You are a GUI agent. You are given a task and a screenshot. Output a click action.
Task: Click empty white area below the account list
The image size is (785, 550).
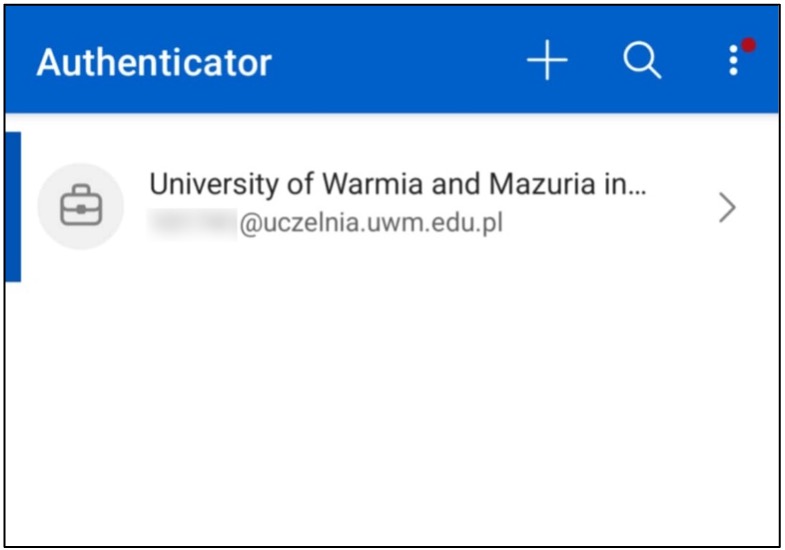tap(390, 410)
